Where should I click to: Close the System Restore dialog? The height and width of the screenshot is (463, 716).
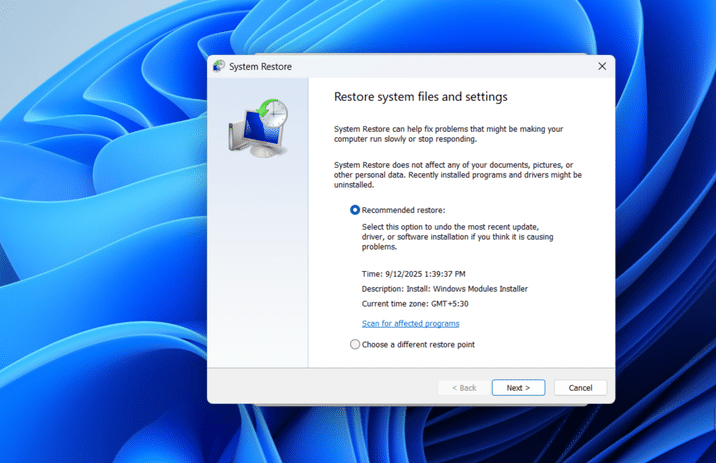coord(602,66)
